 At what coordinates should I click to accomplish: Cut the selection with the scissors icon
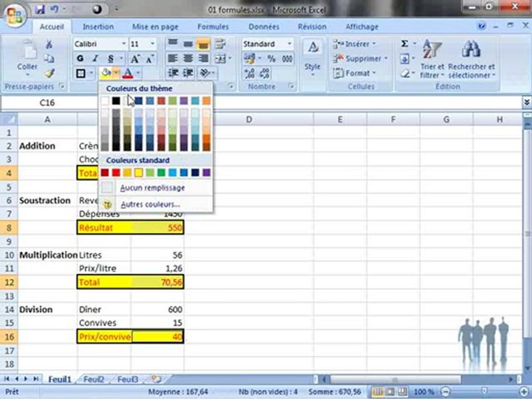tap(49, 44)
